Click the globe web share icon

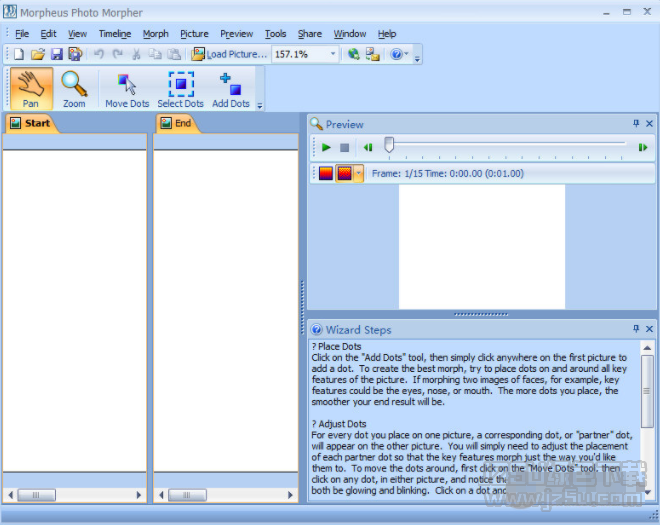click(x=354, y=54)
